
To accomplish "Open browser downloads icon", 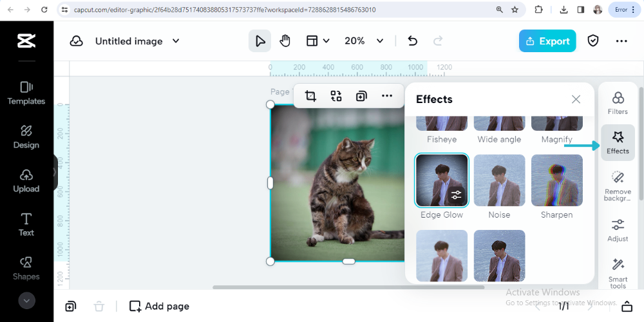I will tap(564, 10).
